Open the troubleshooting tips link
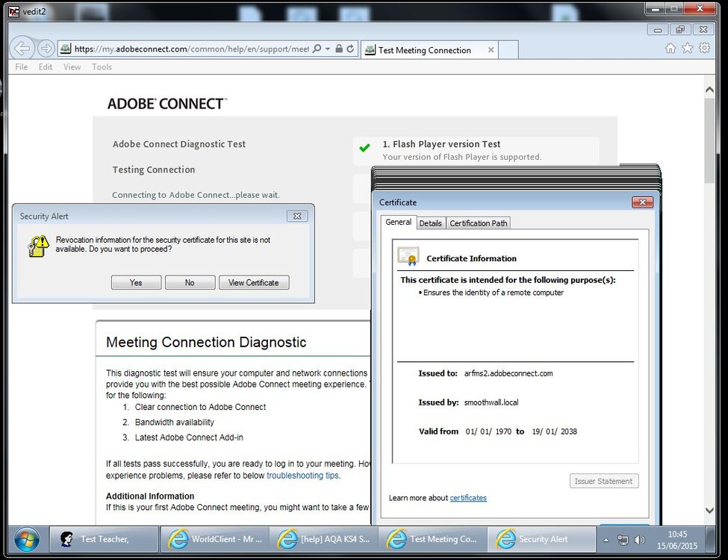 click(x=302, y=476)
